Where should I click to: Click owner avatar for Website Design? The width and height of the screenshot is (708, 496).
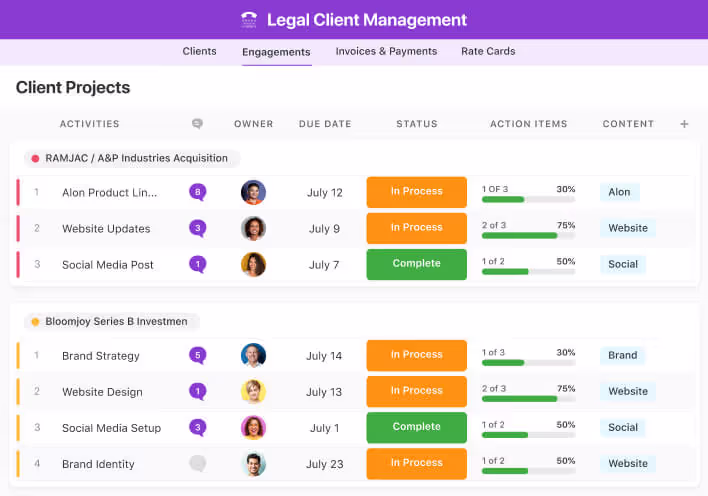click(x=253, y=392)
